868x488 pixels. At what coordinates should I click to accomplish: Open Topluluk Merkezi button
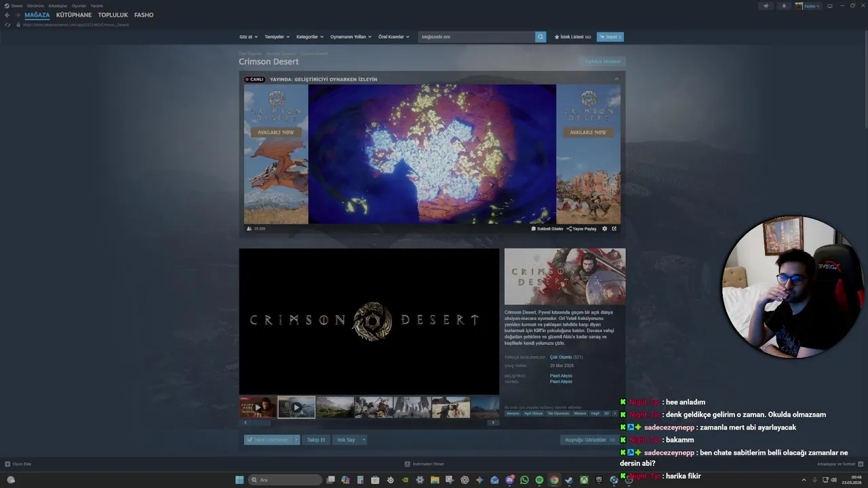pyautogui.click(x=602, y=62)
